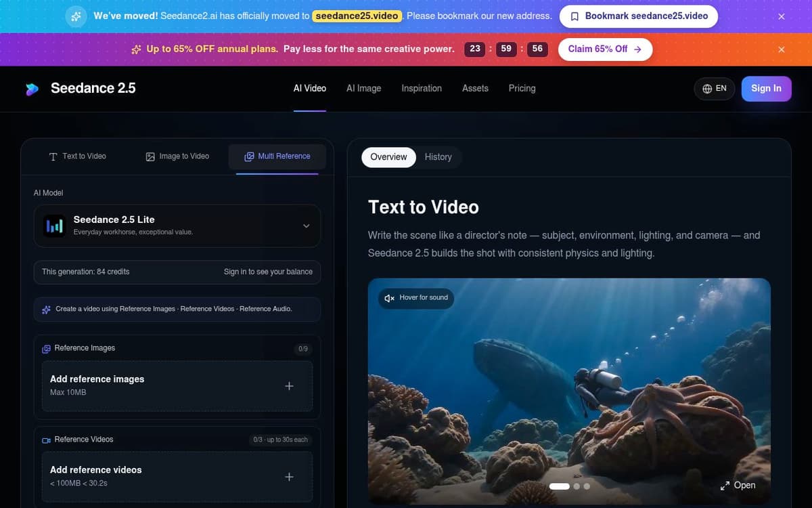Click the 'Text to Video' heading
This screenshot has height=508, width=812.
coord(423,207)
